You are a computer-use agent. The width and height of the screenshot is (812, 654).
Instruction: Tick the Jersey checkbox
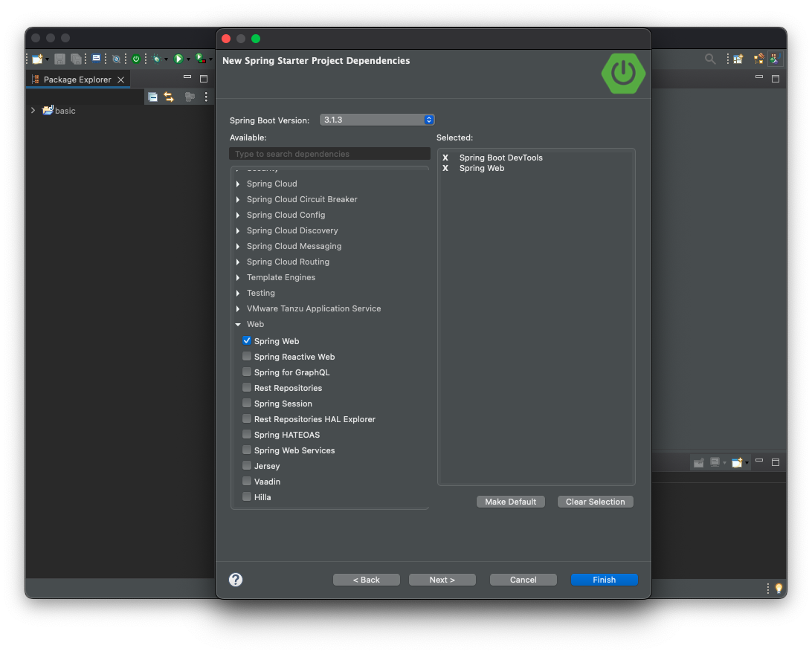pyautogui.click(x=247, y=465)
